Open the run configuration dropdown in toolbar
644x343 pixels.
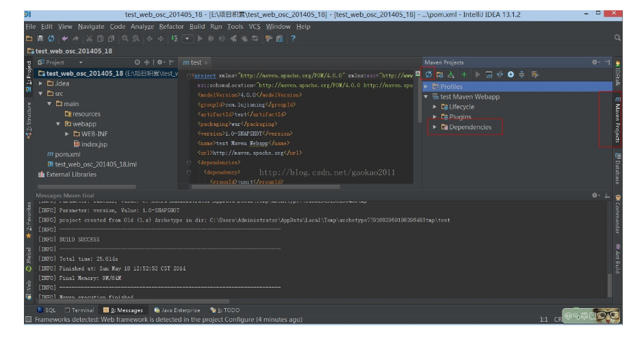coord(189,38)
